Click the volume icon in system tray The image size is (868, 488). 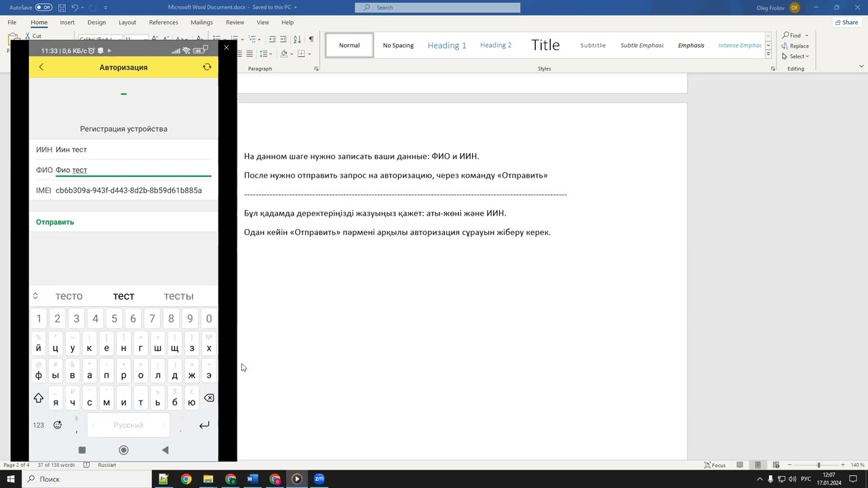click(x=793, y=479)
